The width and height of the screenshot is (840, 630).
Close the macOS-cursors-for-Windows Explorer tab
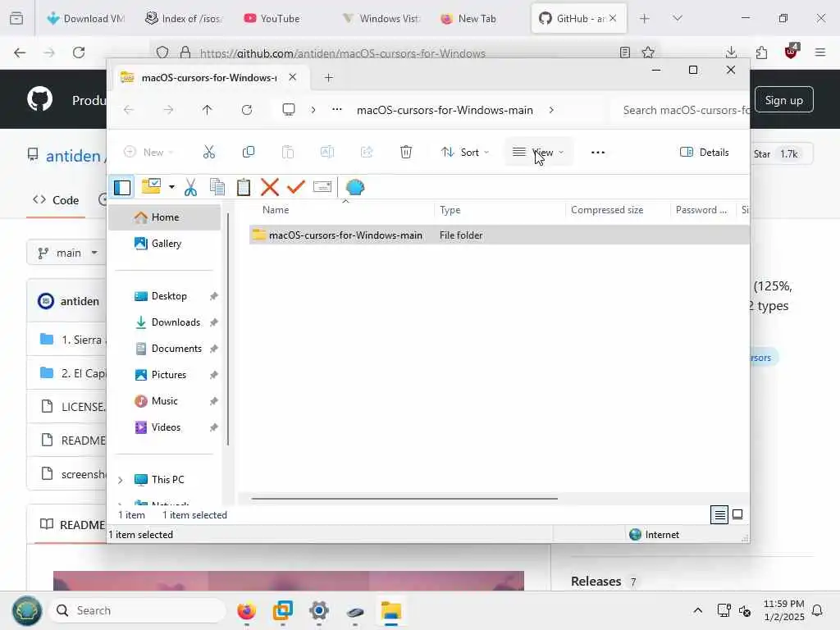click(x=293, y=77)
